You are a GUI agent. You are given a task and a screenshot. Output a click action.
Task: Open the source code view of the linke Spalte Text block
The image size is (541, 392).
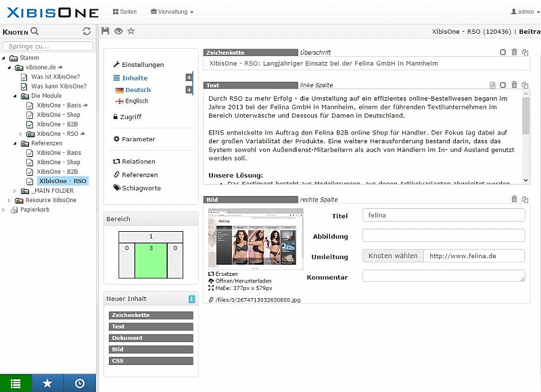click(493, 84)
